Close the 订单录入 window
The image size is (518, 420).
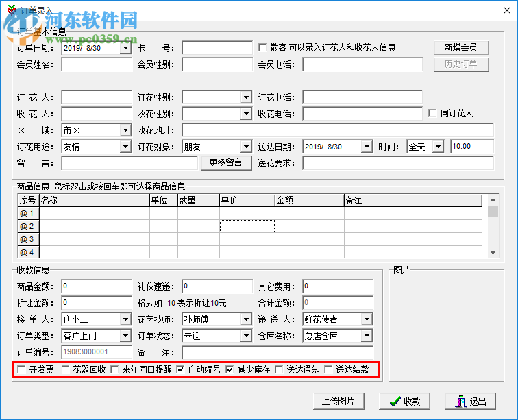[507, 10]
